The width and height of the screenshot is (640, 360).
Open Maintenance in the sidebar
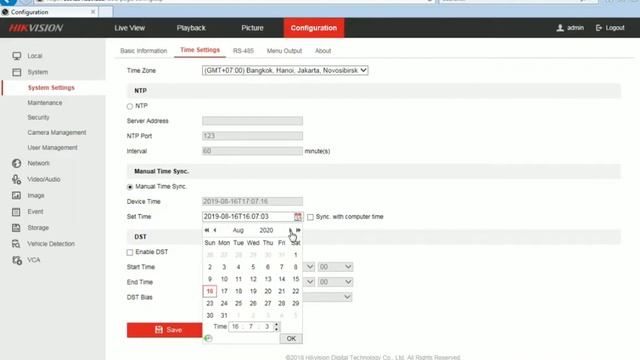coord(45,103)
